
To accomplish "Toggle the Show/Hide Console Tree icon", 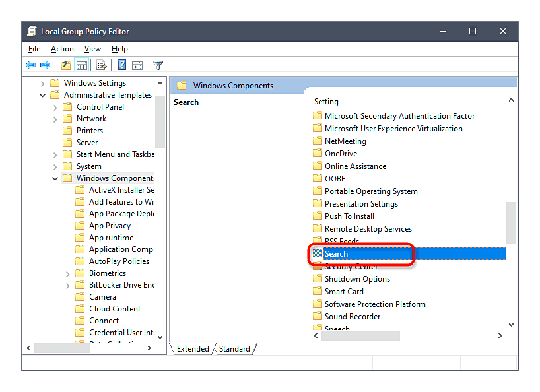I will (82, 65).
